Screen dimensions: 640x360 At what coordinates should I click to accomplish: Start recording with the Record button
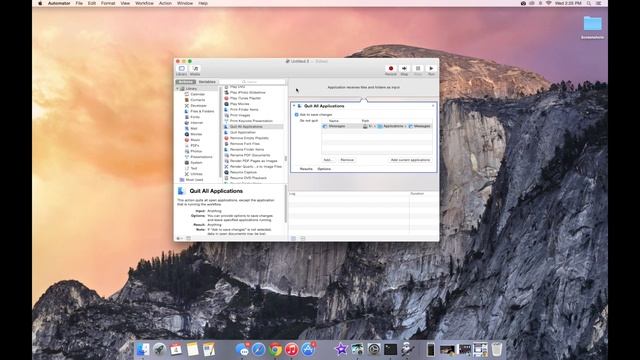pyautogui.click(x=391, y=70)
